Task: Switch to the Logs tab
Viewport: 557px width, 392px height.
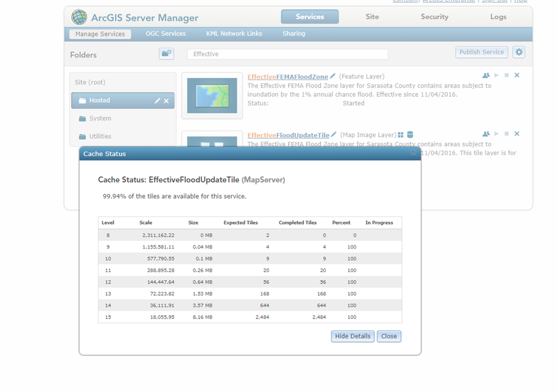Action: (498, 17)
